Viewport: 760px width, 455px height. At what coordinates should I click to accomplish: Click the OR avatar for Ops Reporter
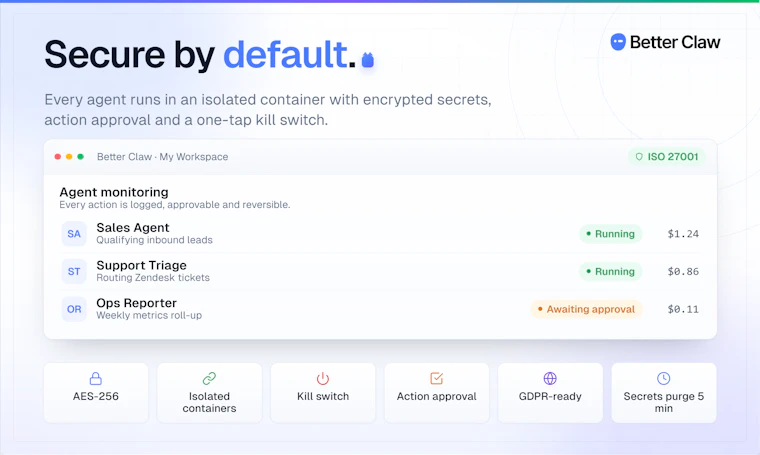point(74,309)
